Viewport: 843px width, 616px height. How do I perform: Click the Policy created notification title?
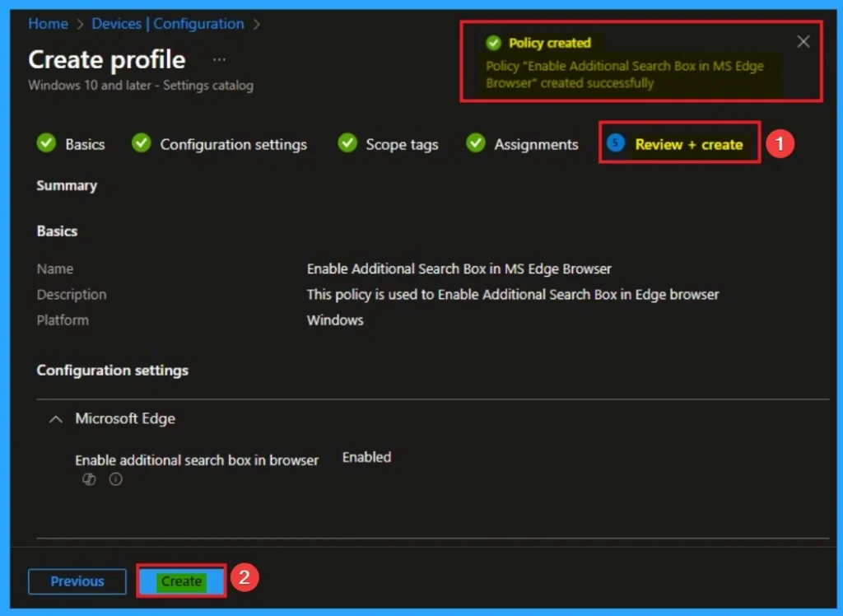[x=549, y=43]
